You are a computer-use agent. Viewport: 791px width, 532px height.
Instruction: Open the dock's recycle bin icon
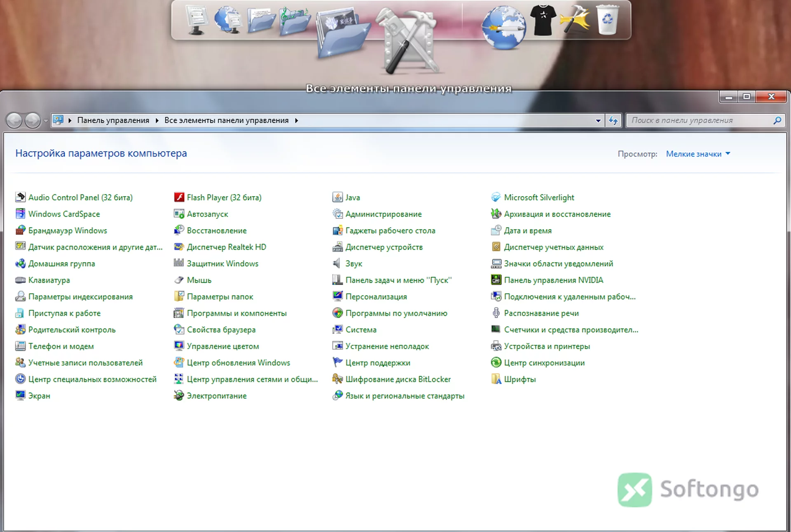click(608, 19)
